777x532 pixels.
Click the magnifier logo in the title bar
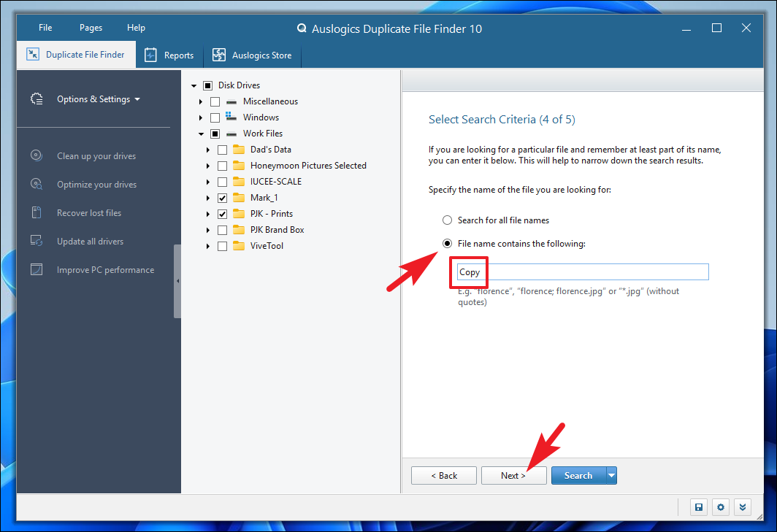(302, 28)
